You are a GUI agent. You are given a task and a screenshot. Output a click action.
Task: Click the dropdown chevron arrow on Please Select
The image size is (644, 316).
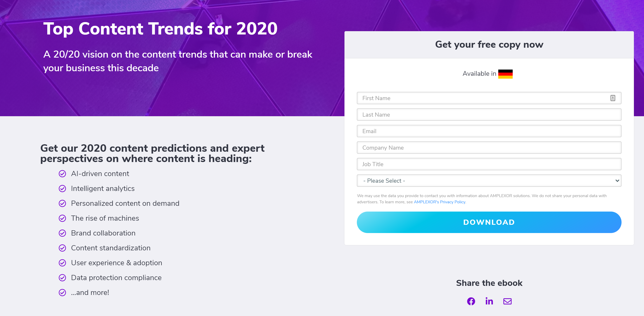(617, 181)
